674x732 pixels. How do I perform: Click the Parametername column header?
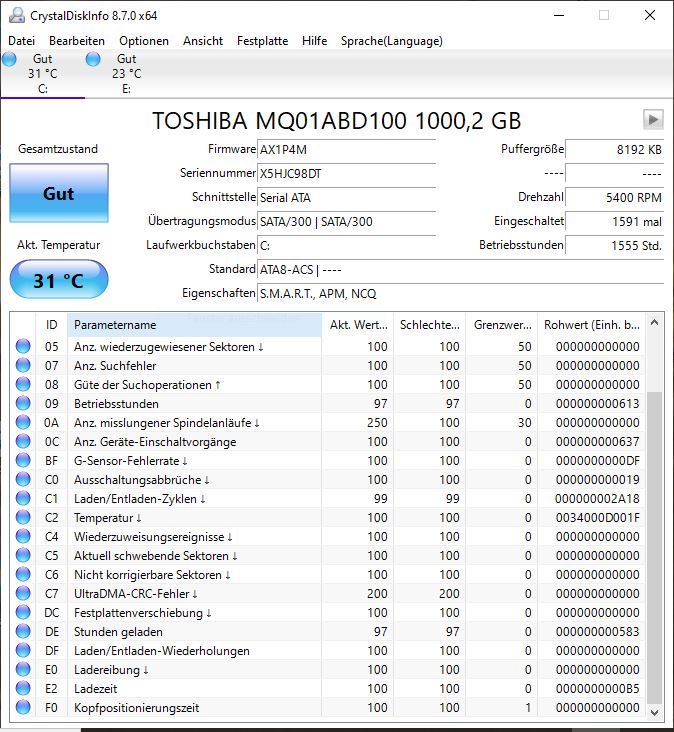tap(194, 325)
